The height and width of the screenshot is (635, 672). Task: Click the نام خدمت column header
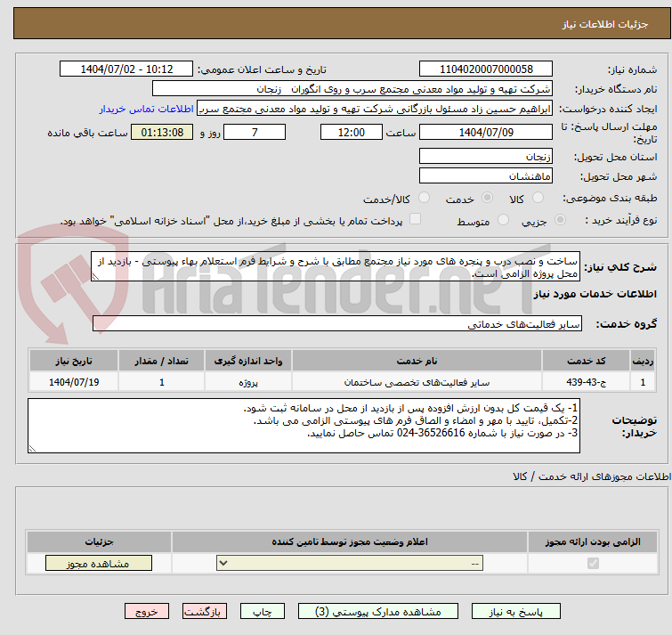[x=417, y=361]
